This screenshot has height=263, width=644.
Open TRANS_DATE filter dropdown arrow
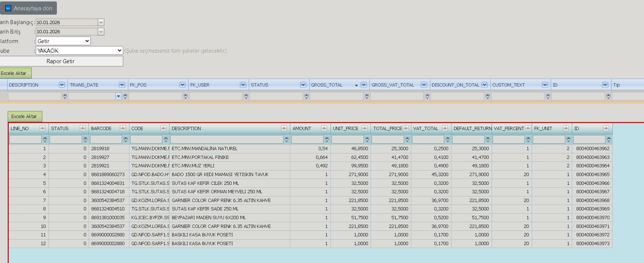click(x=118, y=96)
